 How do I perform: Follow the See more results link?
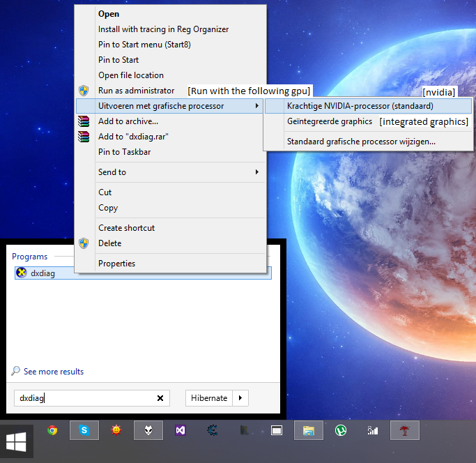click(x=54, y=372)
